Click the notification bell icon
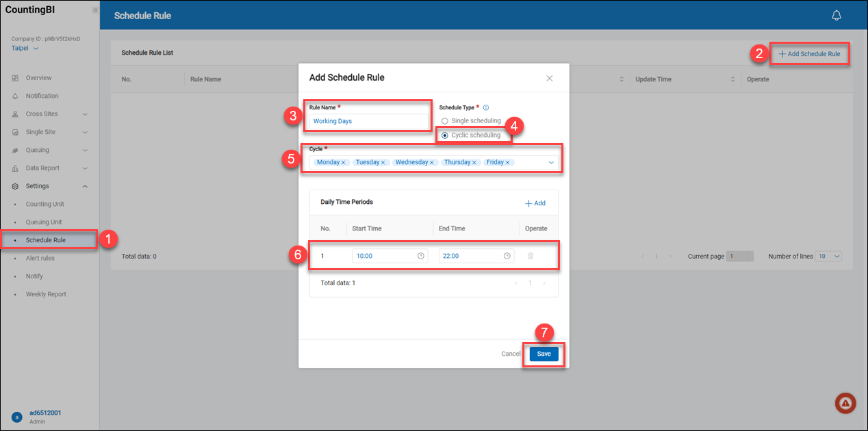Viewport: 868px width, 431px height. [x=836, y=15]
